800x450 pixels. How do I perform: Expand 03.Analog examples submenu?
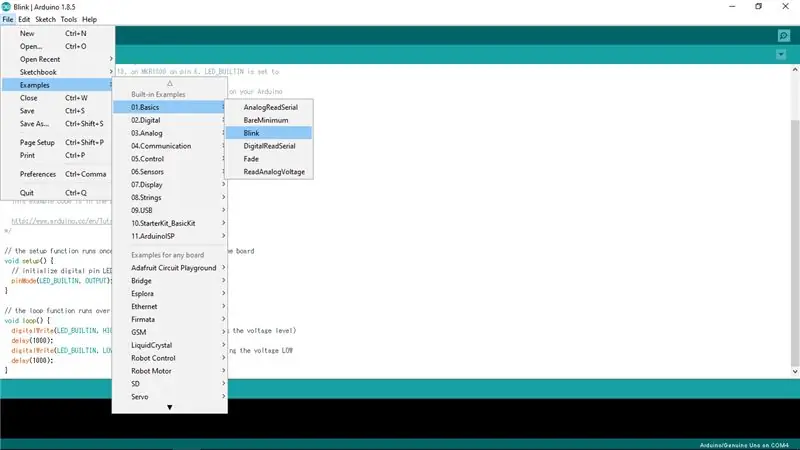click(x=169, y=133)
